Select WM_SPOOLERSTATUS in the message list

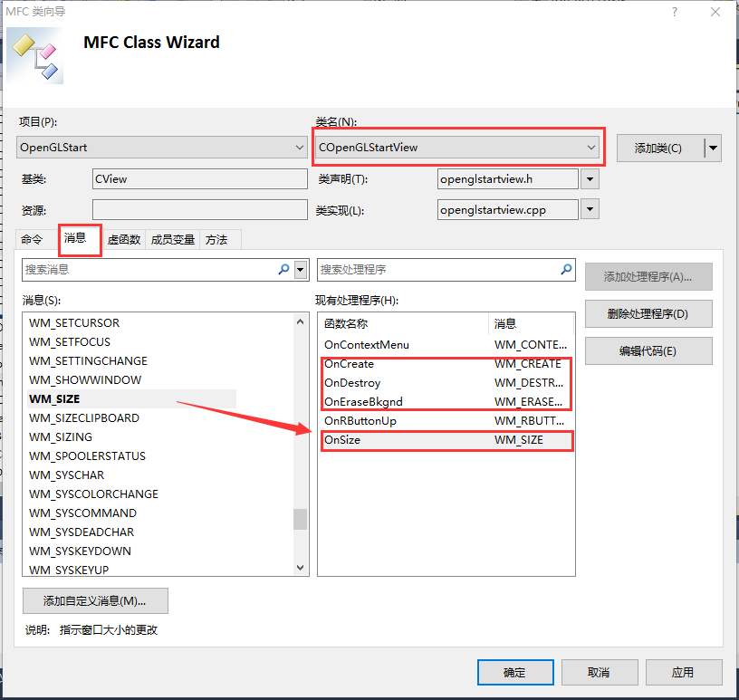[88, 456]
